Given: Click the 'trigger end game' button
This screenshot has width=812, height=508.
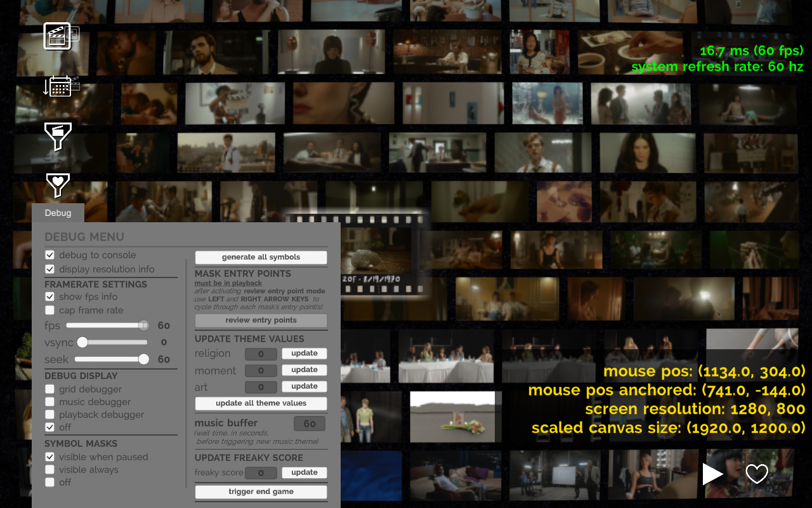Looking at the screenshot, I should click(261, 492).
